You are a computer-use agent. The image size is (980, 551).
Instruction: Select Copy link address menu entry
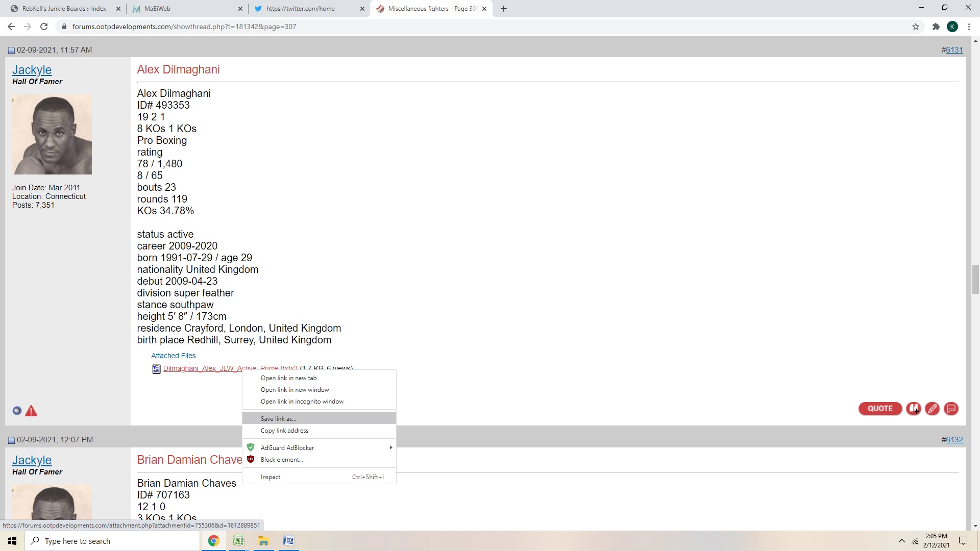284,431
